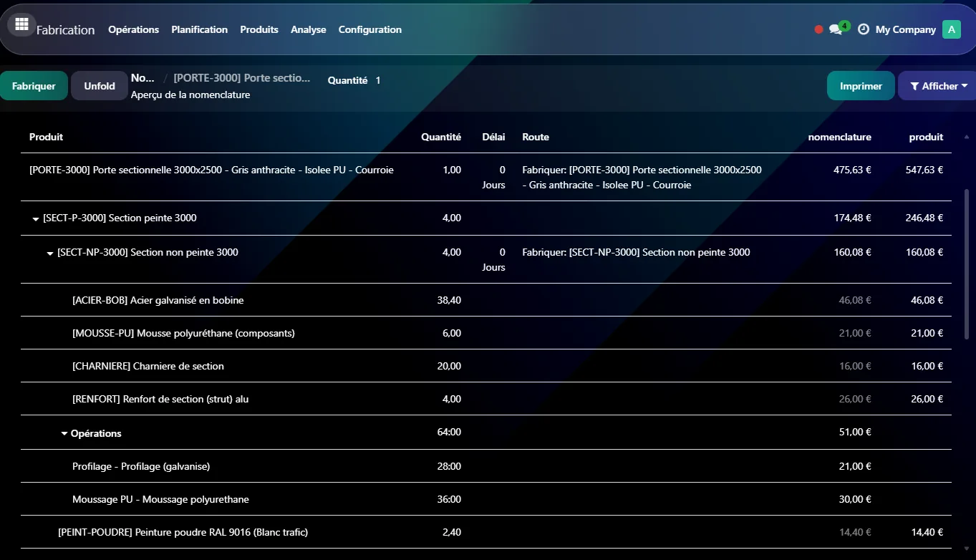Viewport: 976px width, 560px height.
Task: Open the Fabriquer PORTE-3000 route link
Action: (642, 178)
